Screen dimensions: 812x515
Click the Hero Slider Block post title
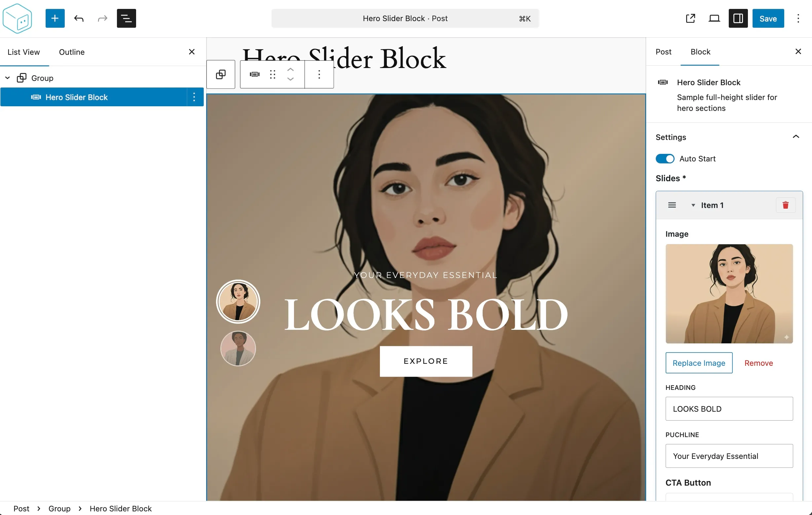pyautogui.click(x=344, y=59)
